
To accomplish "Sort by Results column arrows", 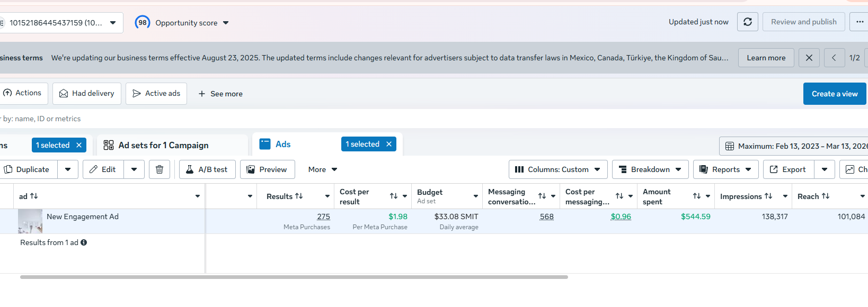I will point(299,196).
